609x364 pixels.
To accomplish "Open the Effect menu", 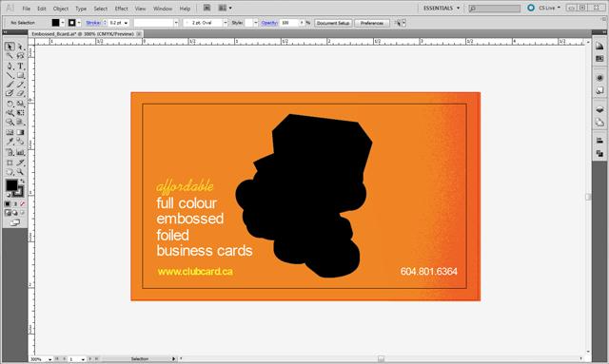I will tap(121, 9).
